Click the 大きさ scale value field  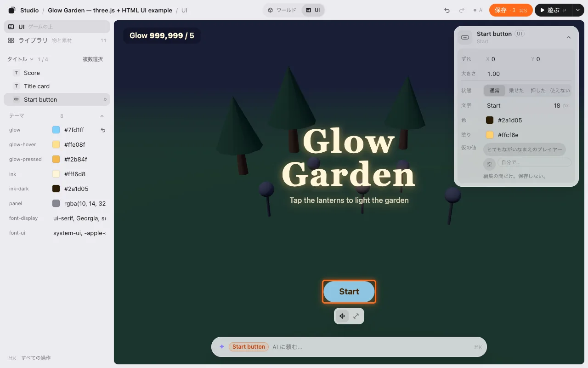click(528, 74)
